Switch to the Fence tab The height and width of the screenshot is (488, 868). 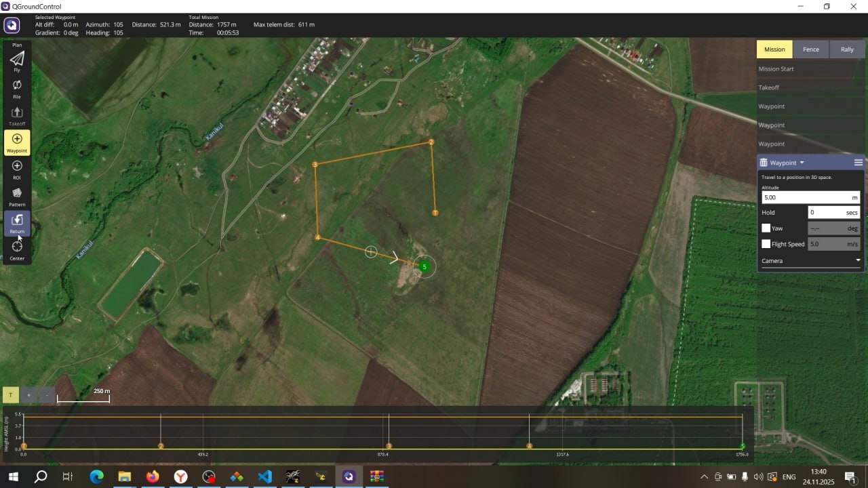810,49
